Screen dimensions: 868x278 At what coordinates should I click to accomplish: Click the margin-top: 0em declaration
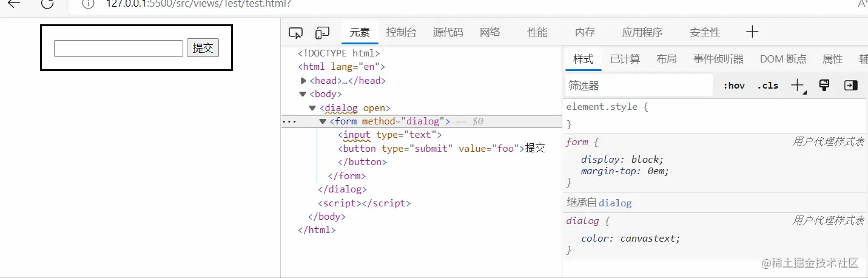pos(625,171)
